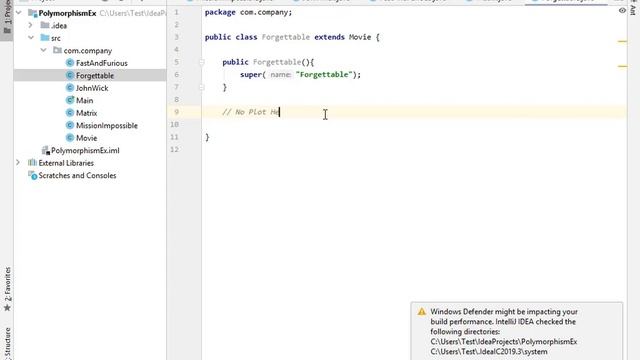Select MissionImpossible in the project tree
640x360 pixels.
(107, 125)
